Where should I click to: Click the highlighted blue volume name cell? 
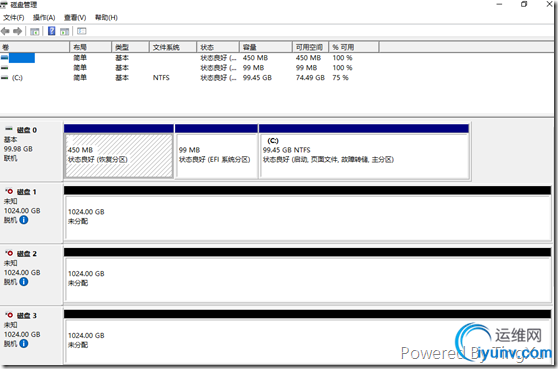click(x=22, y=58)
